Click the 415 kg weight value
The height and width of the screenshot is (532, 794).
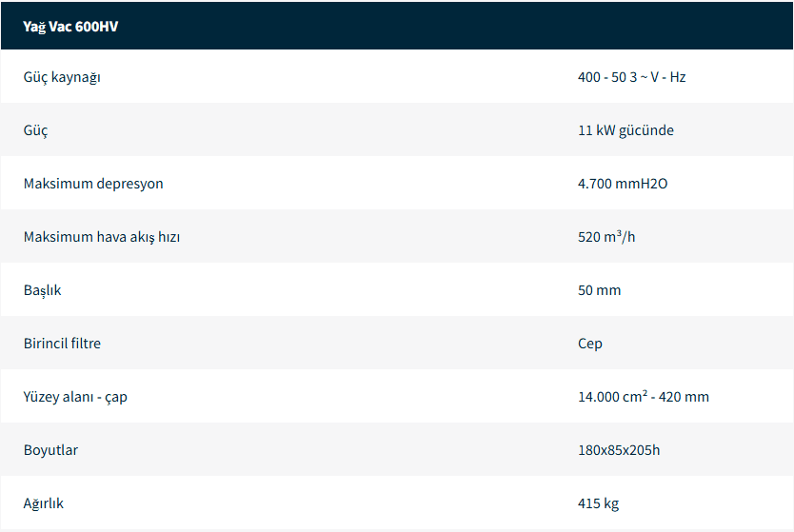click(x=598, y=503)
